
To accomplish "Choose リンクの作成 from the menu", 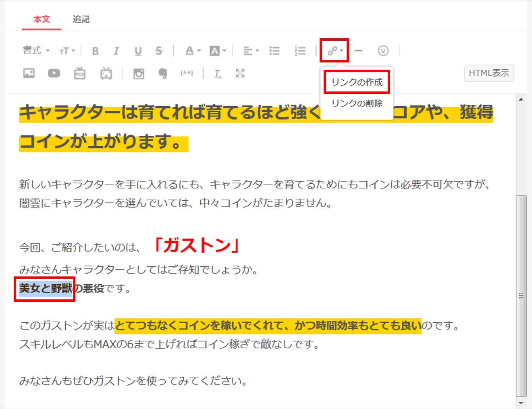I will pyautogui.click(x=357, y=82).
